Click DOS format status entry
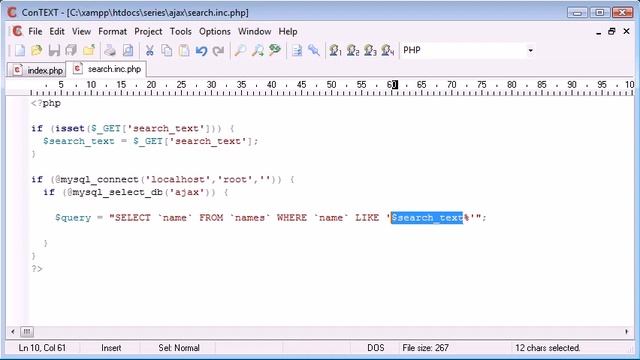640x360 pixels. (376, 348)
